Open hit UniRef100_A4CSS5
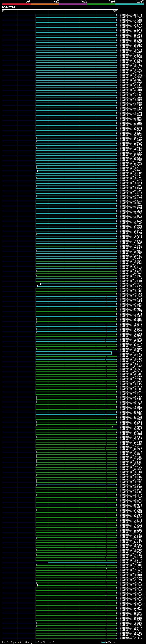Image resolution: width=146 pixels, height=644 pixels. (x=131, y=95)
